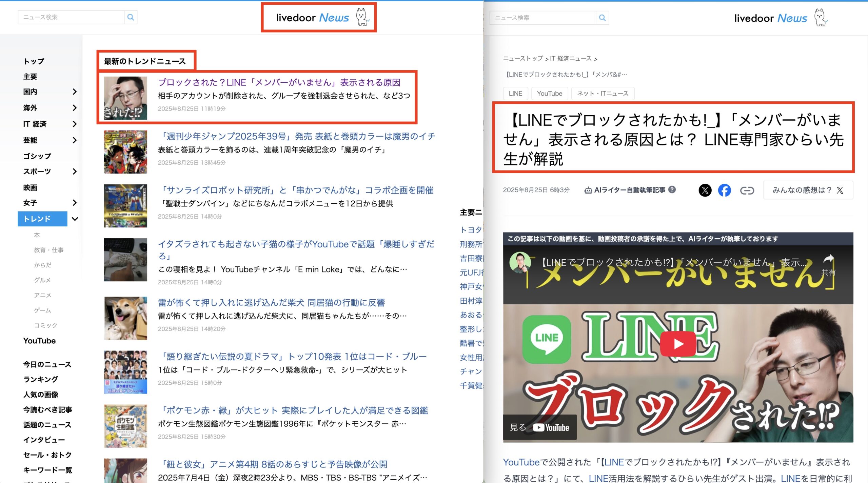Open the トップ sidebar item
Image resolution: width=868 pixels, height=483 pixels.
coord(34,61)
